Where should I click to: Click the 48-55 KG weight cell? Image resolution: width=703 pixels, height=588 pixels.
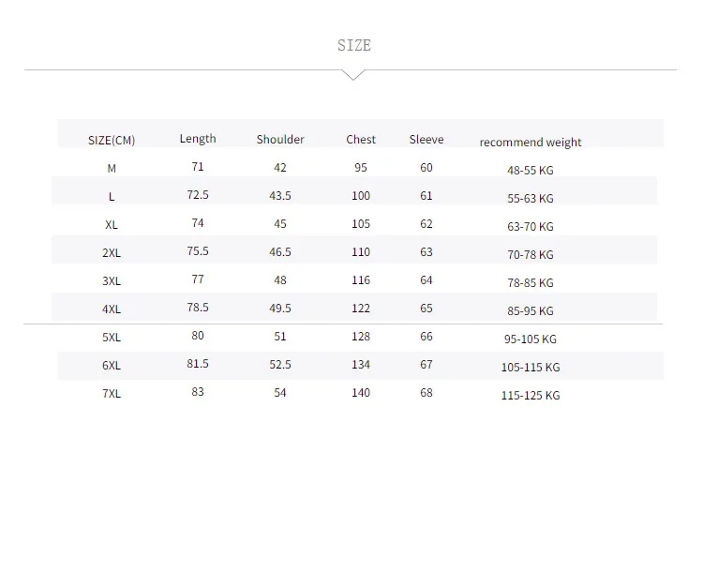pyautogui.click(x=531, y=171)
